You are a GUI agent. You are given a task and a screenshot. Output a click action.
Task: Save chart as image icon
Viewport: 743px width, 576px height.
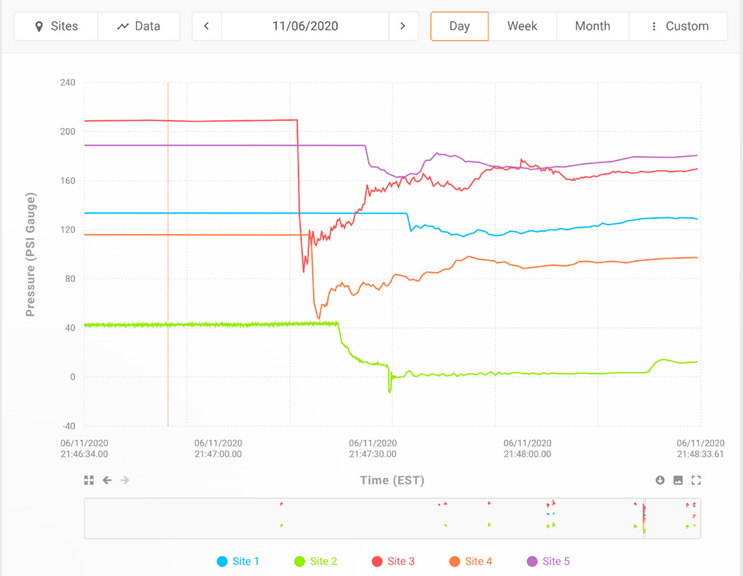pyautogui.click(x=678, y=481)
